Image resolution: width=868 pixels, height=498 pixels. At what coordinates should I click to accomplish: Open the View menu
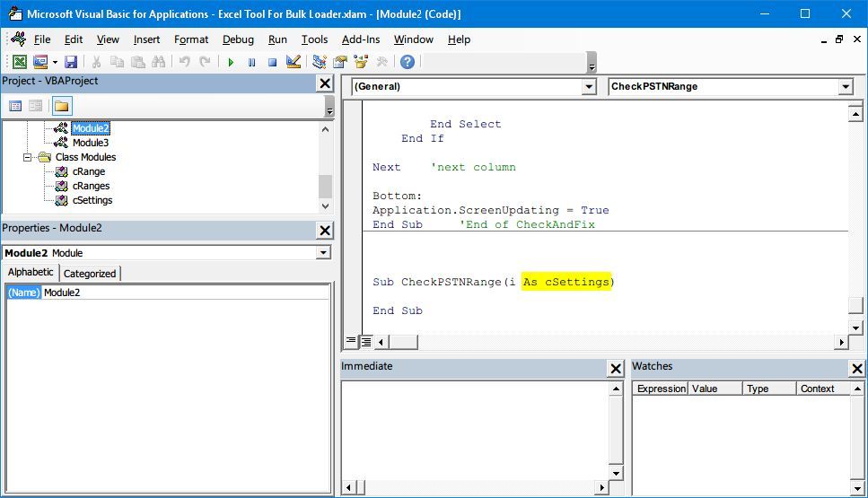pyautogui.click(x=108, y=39)
